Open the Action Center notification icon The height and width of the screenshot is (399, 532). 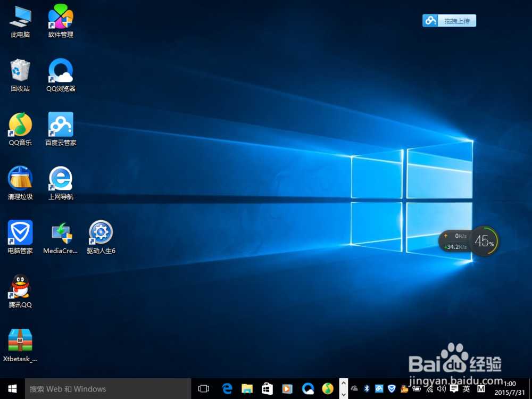tap(454, 389)
